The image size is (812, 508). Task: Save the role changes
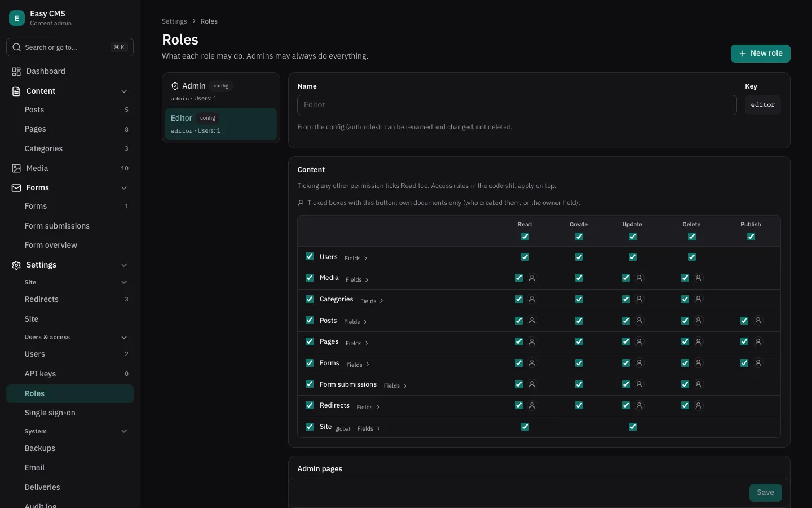765,492
